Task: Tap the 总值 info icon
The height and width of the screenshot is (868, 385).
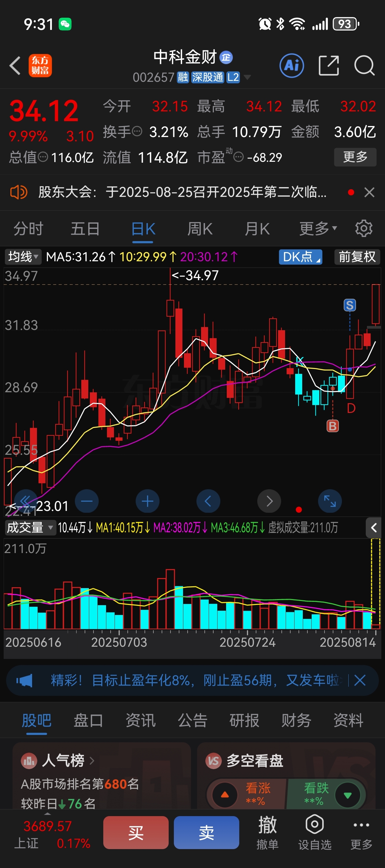Action: [43, 157]
